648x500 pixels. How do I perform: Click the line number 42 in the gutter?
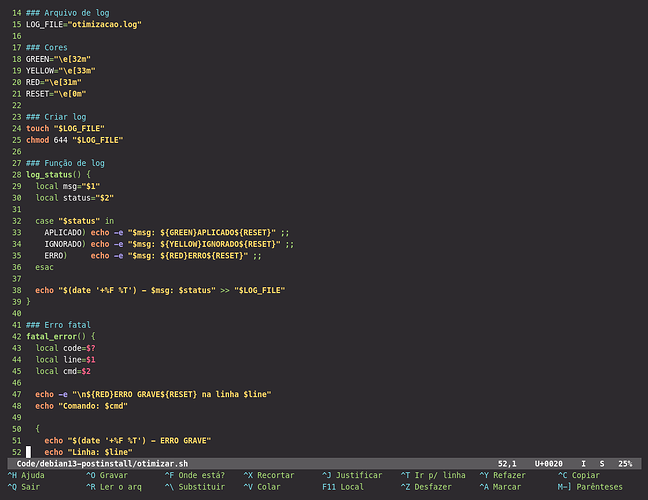coord(15,337)
